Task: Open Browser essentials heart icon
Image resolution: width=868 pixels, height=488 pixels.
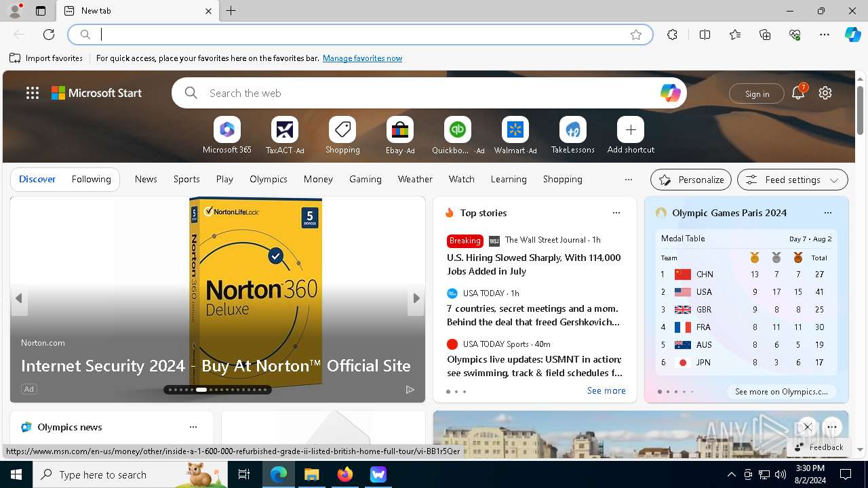Action: pos(795,35)
